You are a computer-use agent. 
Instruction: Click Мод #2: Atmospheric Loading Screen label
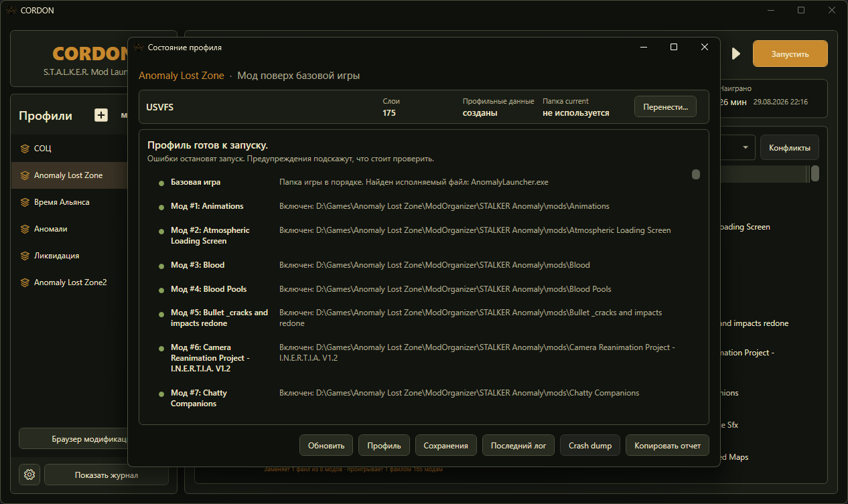(x=210, y=236)
